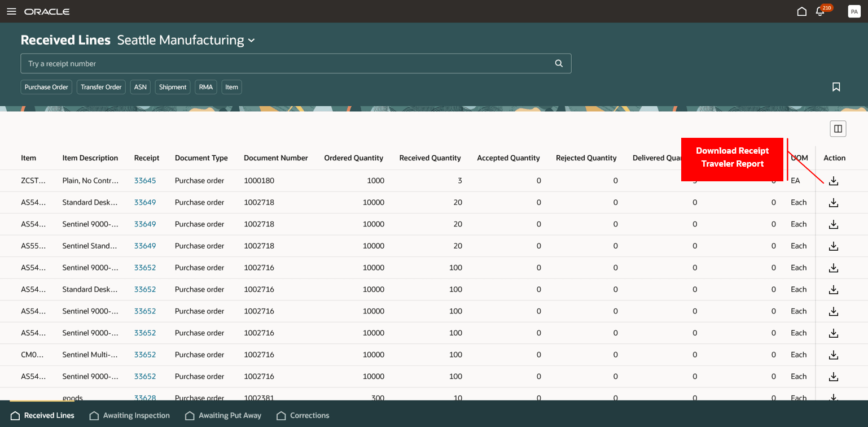
Task: Click the bookmark saved search icon
Action: click(x=836, y=87)
